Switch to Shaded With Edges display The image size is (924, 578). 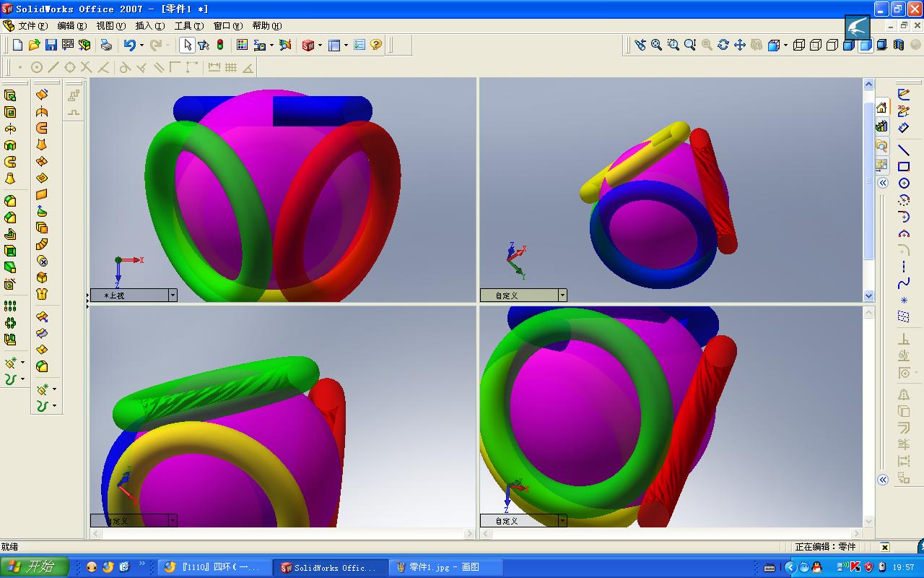click(848, 45)
